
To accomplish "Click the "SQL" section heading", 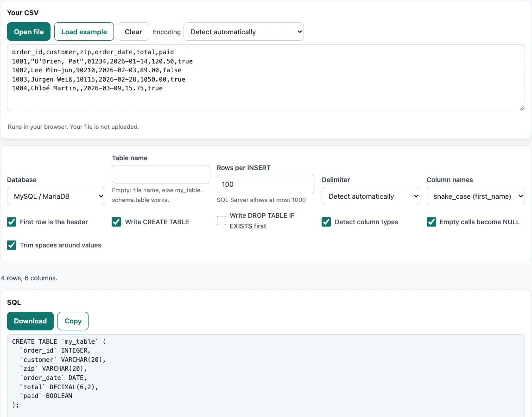I will point(14,302).
